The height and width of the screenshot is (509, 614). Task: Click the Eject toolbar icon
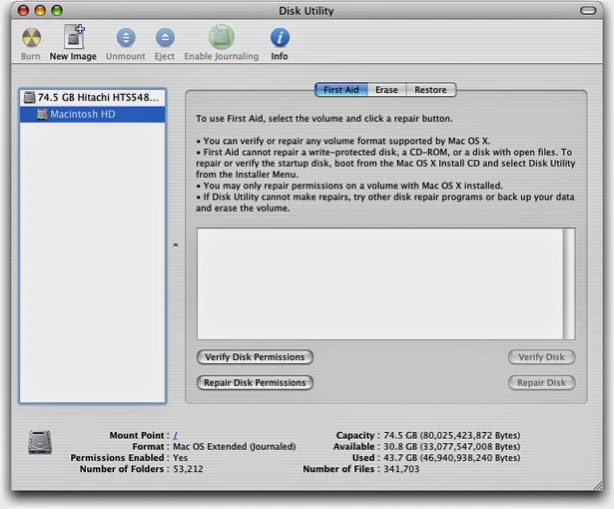click(x=165, y=38)
